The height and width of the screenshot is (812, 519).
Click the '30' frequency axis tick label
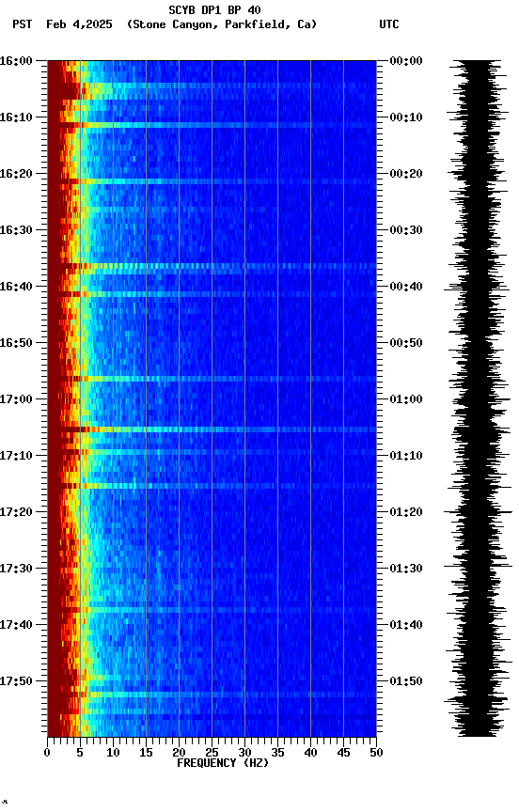244,753
